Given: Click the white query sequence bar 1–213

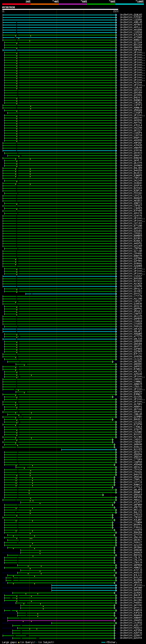Looking at the screenshot, I should point(60,10).
